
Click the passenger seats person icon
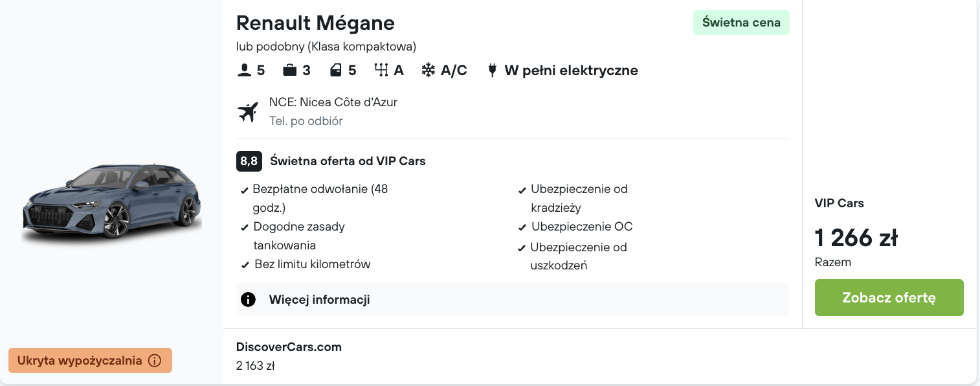[244, 70]
